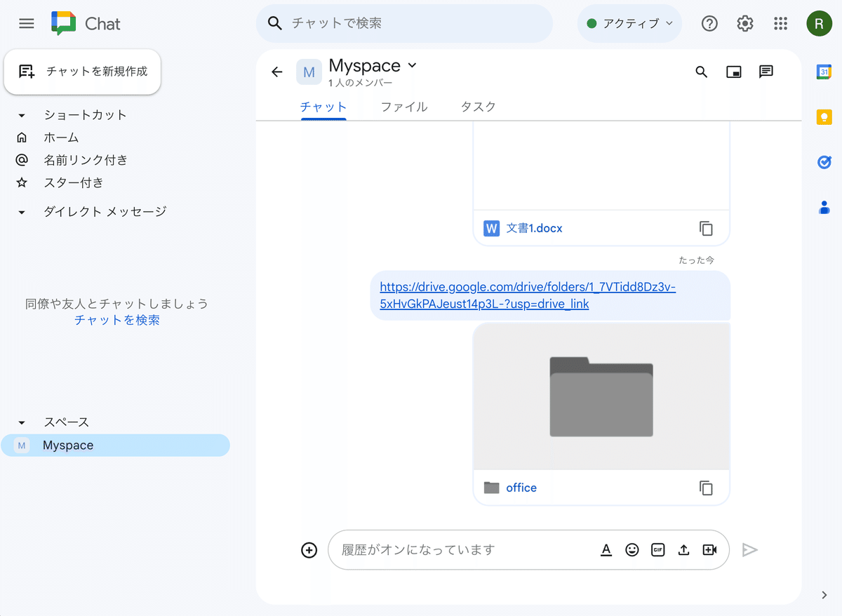Open the アクティブ status dropdown

tap(629, 24)
